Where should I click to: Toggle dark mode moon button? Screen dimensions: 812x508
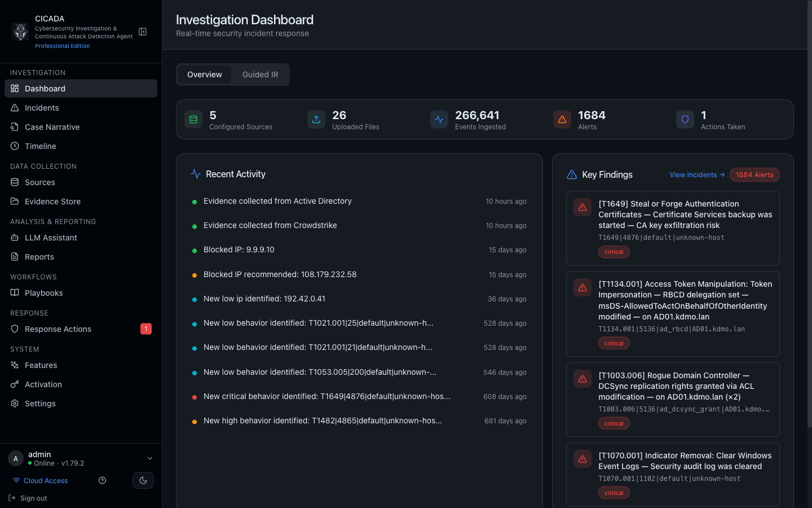pyautogui.click(x=143, y=480)
